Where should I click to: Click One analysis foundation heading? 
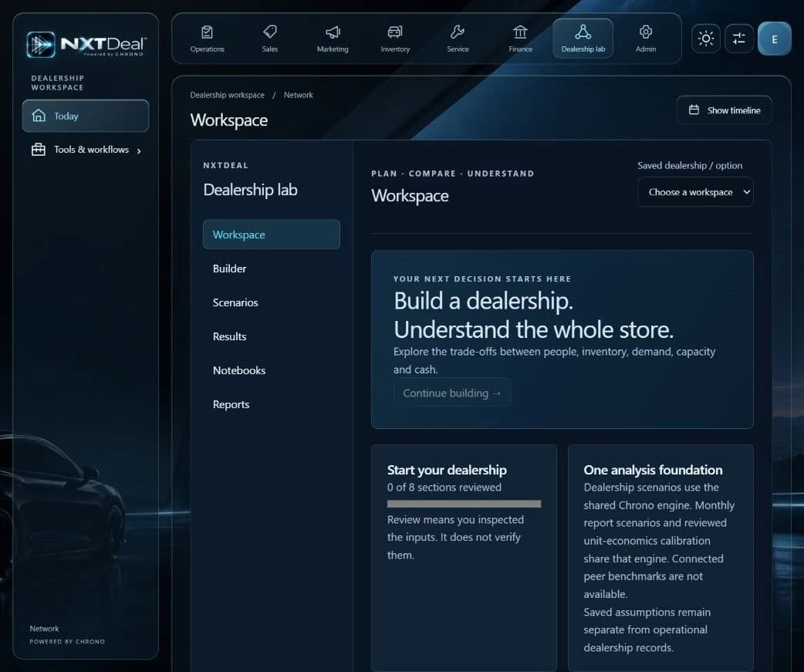tap(653, 470)
